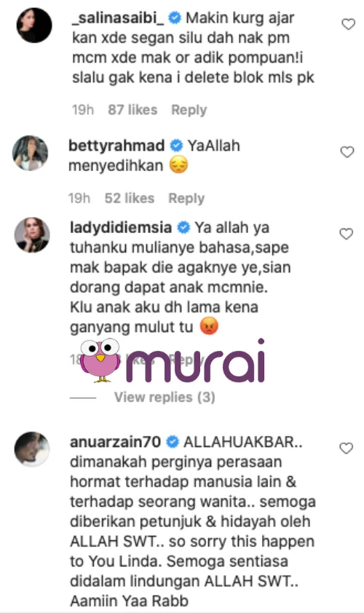
Task: Open _salinasaibi_ profile picture
Action: pos(34,25)
